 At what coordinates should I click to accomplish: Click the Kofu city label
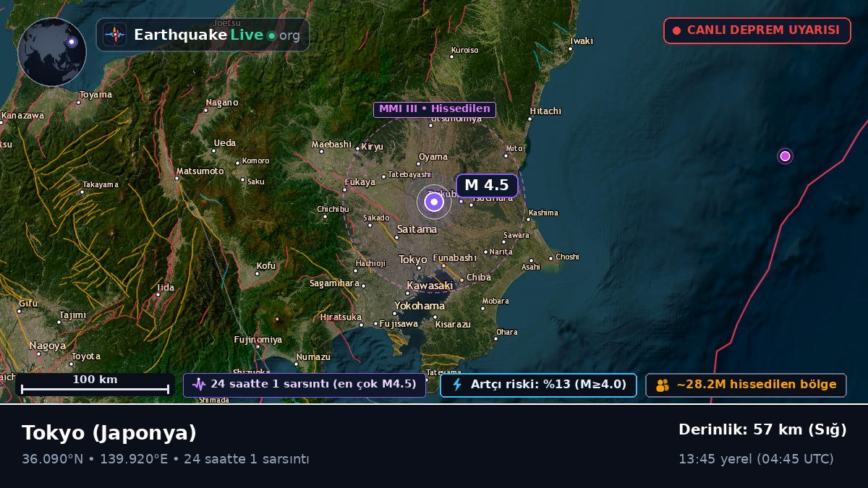pyautogui.click(x=266, y=265)
